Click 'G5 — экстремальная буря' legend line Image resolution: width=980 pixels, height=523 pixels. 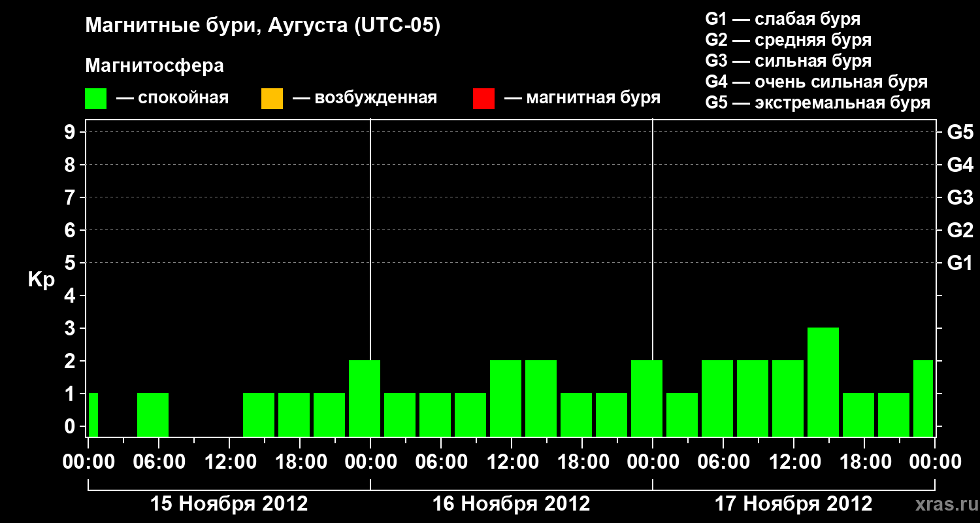click(x=818, y=103)
